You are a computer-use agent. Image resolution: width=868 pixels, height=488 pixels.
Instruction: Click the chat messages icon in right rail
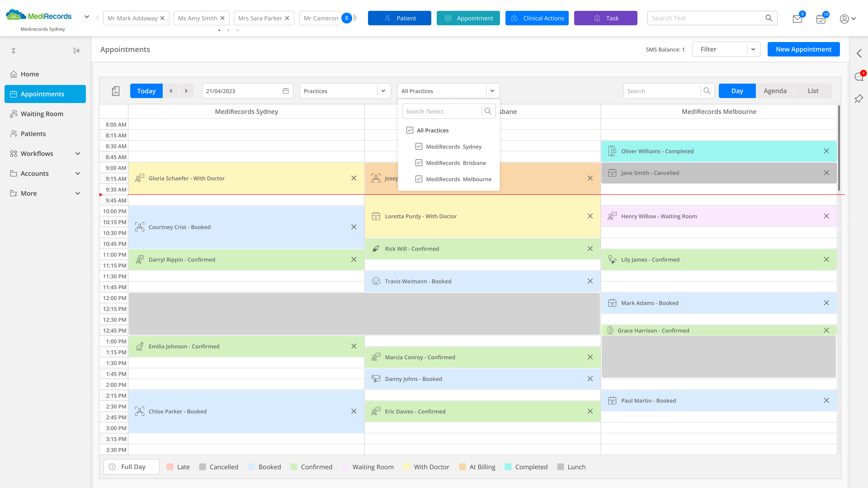[859, 77]
